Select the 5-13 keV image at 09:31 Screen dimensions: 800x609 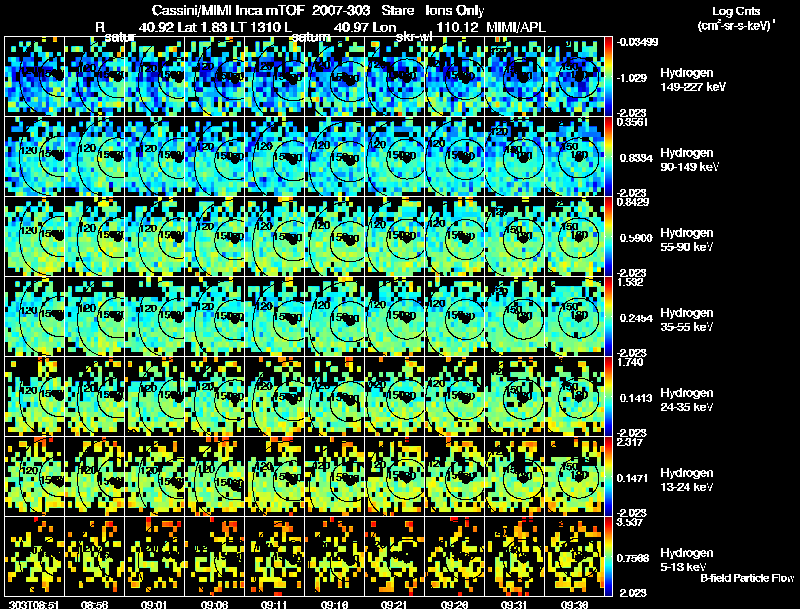514,557
